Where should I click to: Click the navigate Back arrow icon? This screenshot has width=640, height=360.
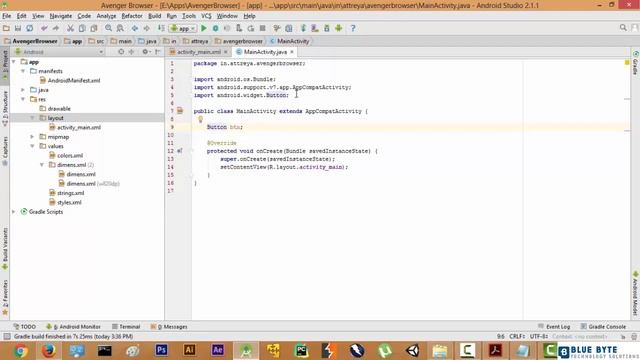tap(135, 28)
